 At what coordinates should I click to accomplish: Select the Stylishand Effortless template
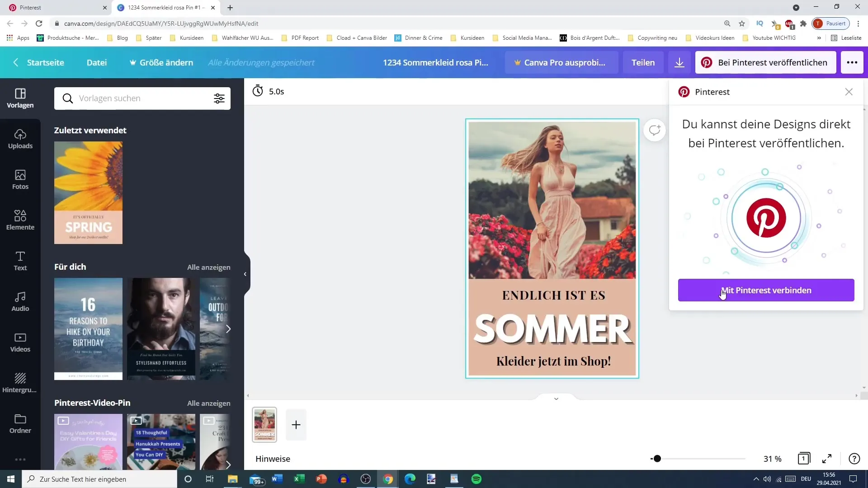[161, 329]
